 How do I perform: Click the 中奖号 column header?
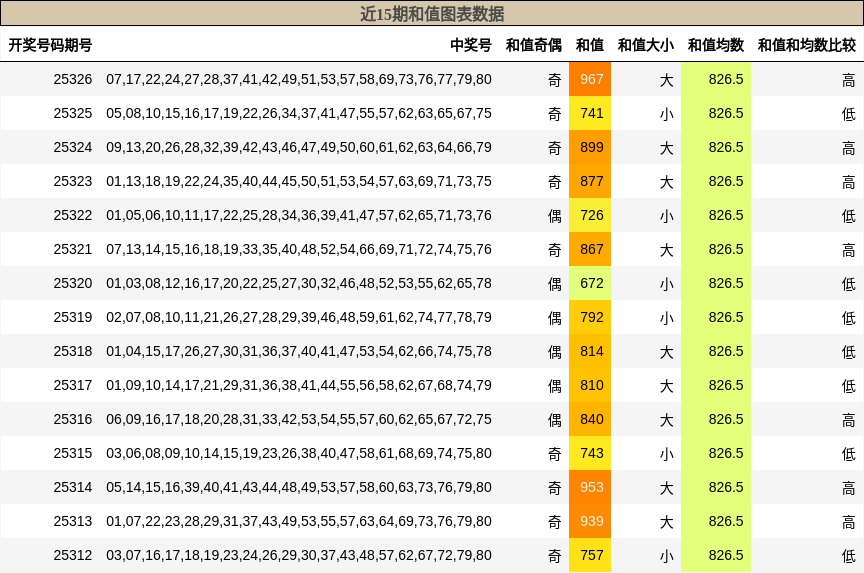[471, 45]
